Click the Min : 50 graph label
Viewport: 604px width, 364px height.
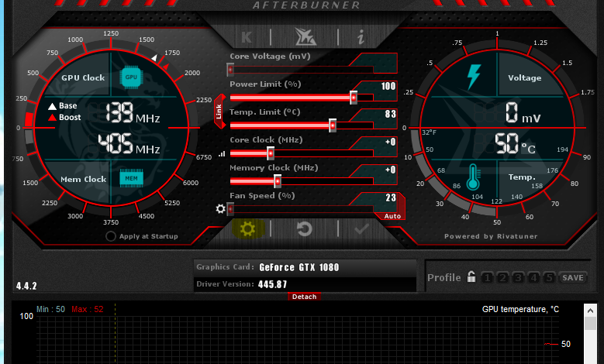point(50,309)
